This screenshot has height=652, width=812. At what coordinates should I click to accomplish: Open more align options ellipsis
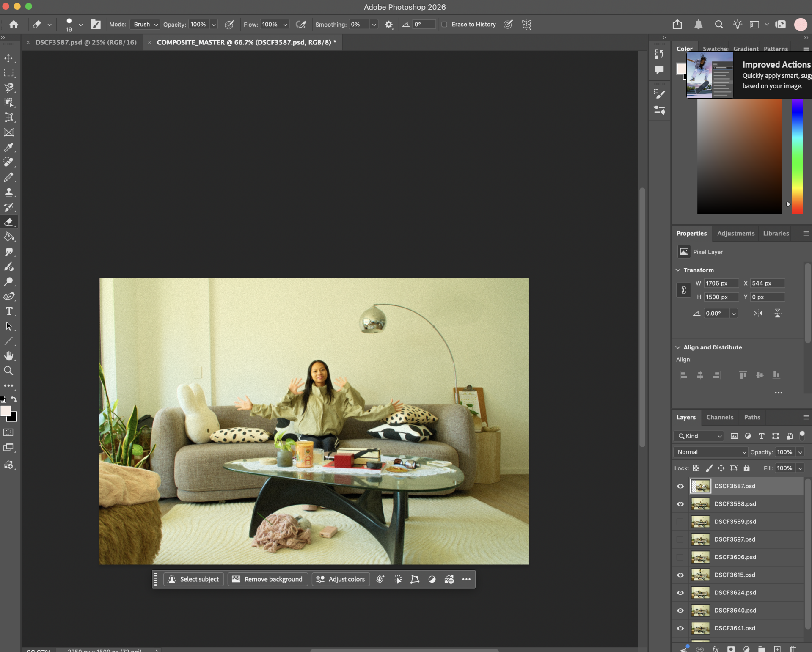coord(778,393)
